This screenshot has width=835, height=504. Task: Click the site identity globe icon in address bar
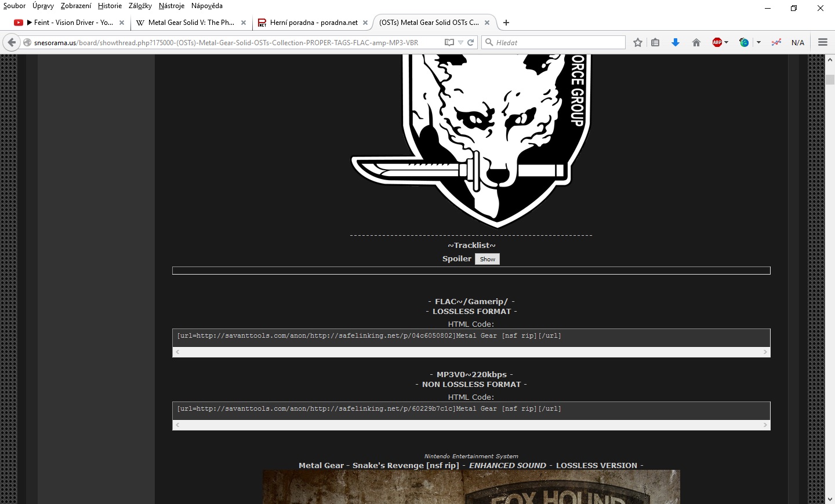click(x=27, y=42)
